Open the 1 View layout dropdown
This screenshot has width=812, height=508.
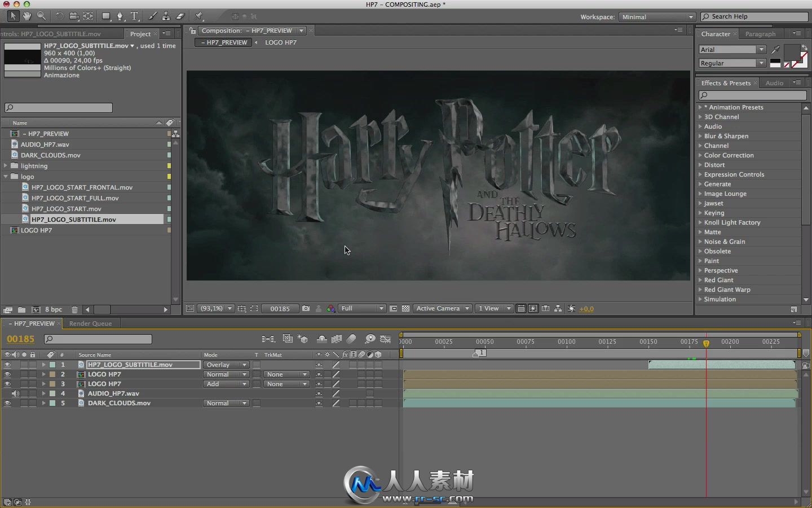pyautogui.click(x=494, y=309)
